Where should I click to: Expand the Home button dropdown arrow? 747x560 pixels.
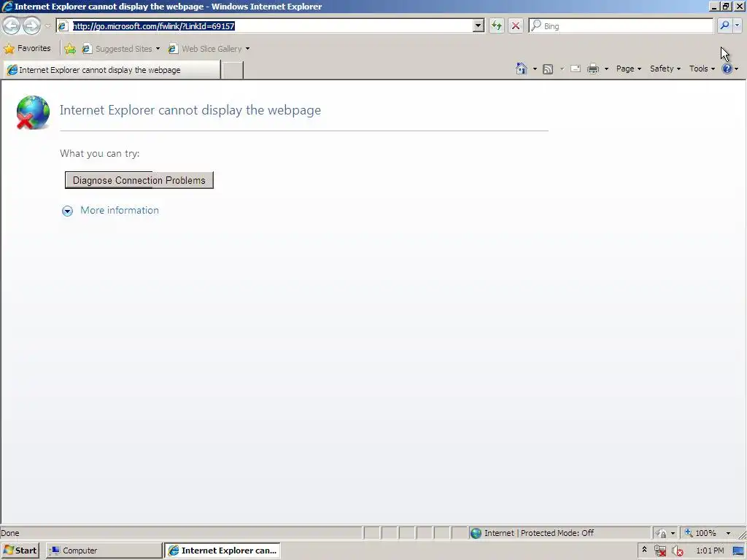click(x=535, y=69)
